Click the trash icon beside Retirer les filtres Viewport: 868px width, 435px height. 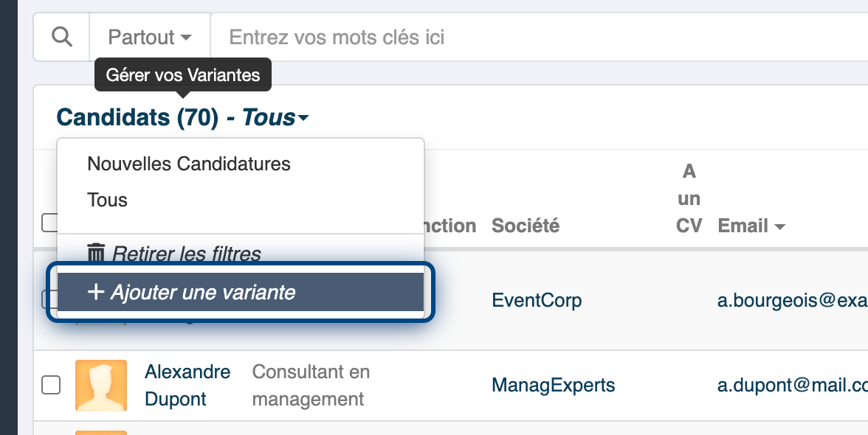(x=96, y=253)
